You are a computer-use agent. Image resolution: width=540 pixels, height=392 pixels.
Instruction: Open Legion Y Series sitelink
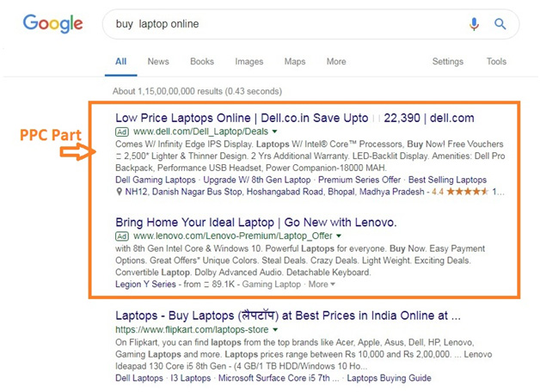coord(145,285)
